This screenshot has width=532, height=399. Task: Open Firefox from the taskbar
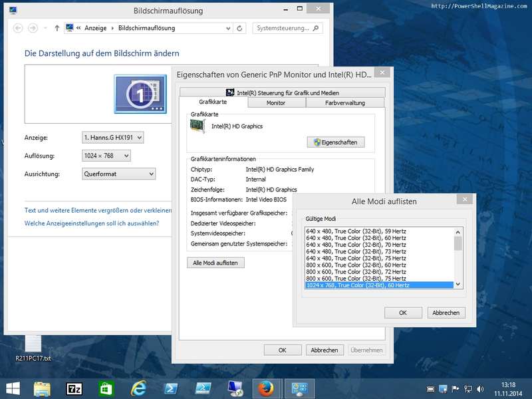pos(267,388)
